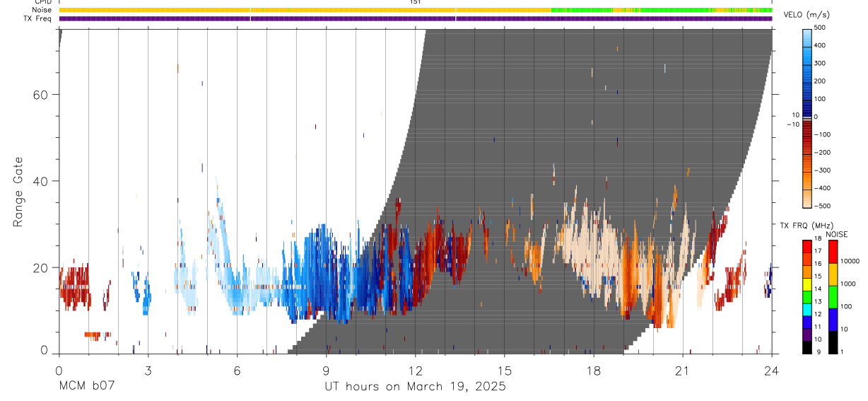The height and width of the screenshot is (401, 868).
Task: Click the 'Noise' row label at top left
Action: [42, 10]
